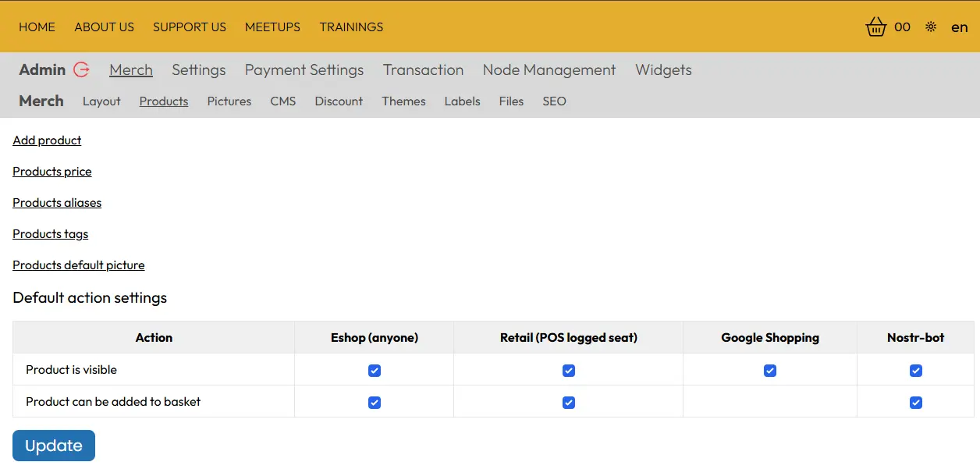This screenshot has width=980, height=469.
Task: Uncheck Product is visible for Google Shopping
Action: (770, 370)
